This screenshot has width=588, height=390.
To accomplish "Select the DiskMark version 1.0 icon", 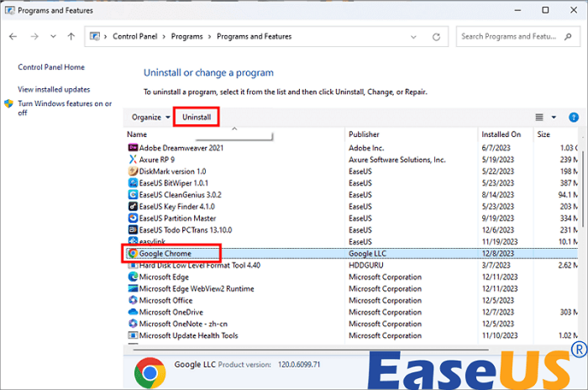I will (133, 171).
